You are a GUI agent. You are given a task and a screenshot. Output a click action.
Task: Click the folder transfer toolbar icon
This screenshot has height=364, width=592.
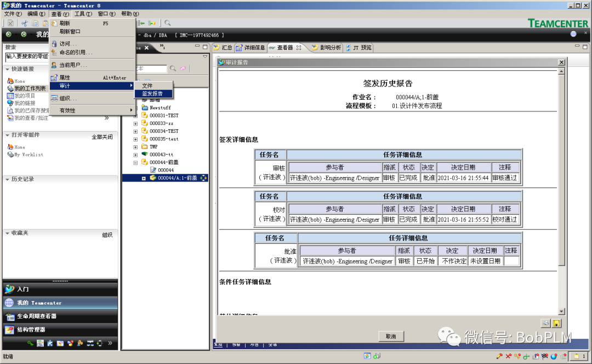(152, 23)
